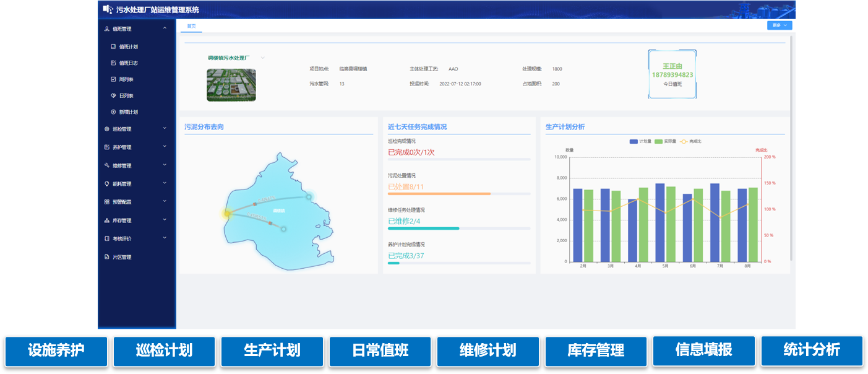This screenshot has height=374, width=868.
Task: Open the 调楼镇污水处理厂 station dropdown
Action: pos(262,58)
